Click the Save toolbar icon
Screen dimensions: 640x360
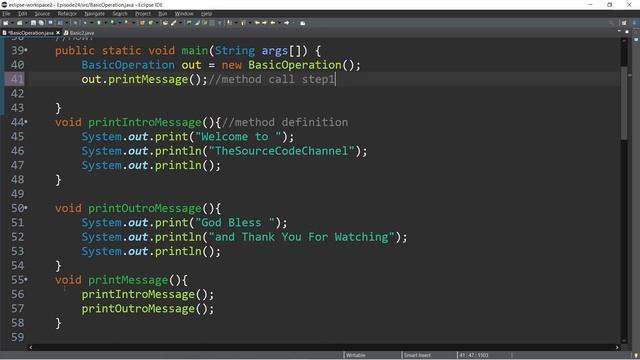click(x=33, y=23)
